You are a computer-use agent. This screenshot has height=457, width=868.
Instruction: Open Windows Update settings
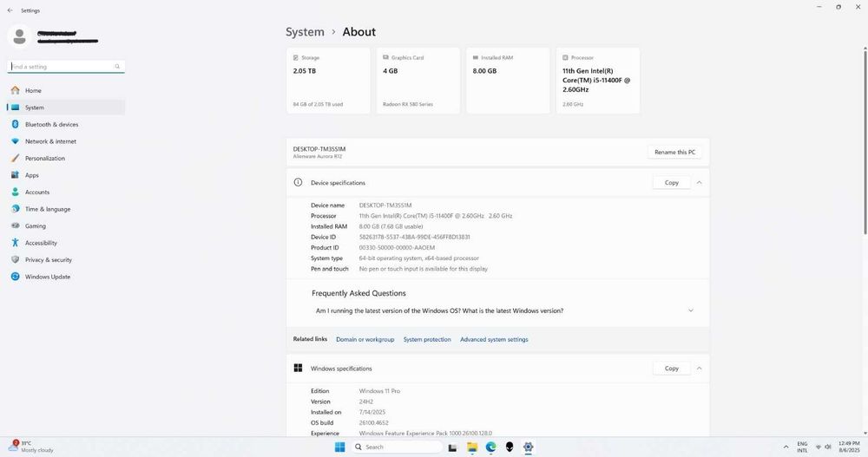(x=66, y=277)
